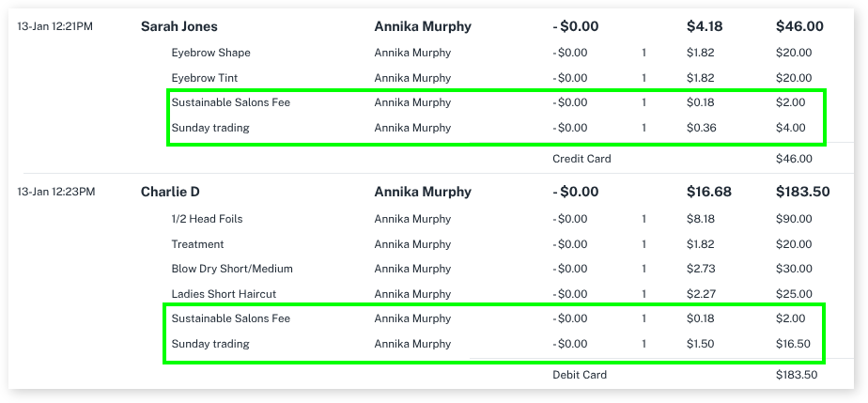Open Charlie D client name
Screen dimensions: 868x403
tap(170, 192)
